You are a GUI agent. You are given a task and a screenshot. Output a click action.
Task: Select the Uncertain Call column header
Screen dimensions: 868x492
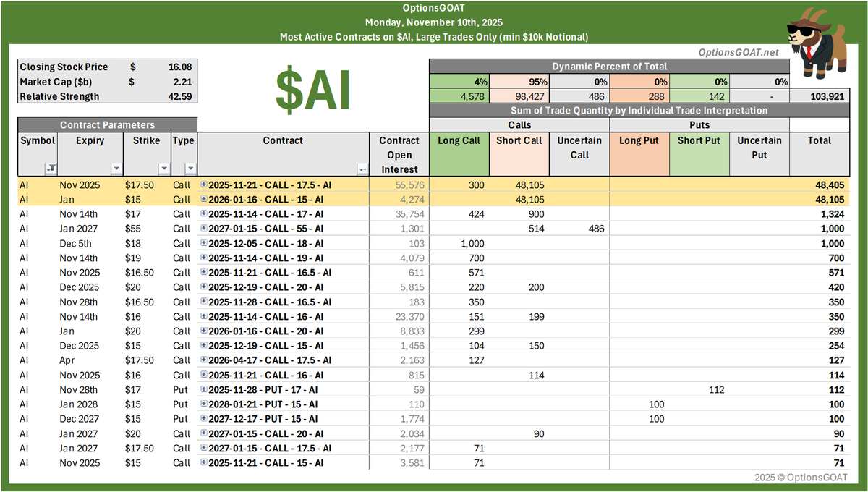click(579, 154)
